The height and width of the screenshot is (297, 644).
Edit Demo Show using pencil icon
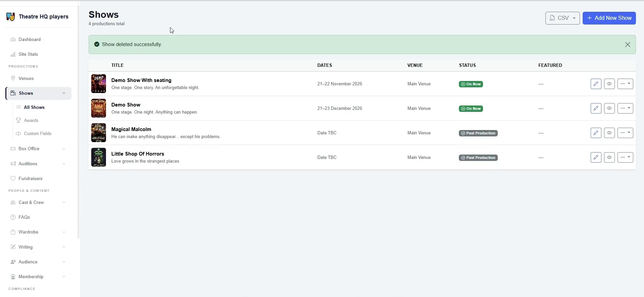[x=596, y=108]
